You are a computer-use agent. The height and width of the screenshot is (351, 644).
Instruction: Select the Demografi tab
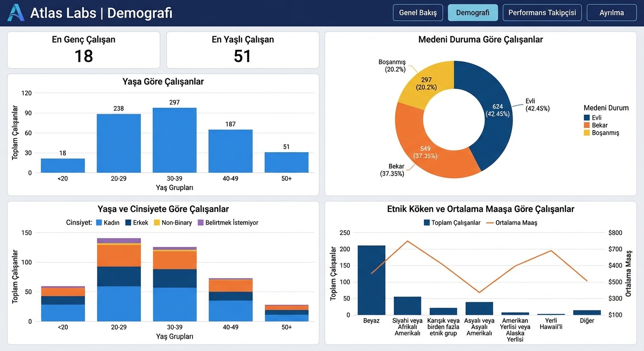click(472, 13)
